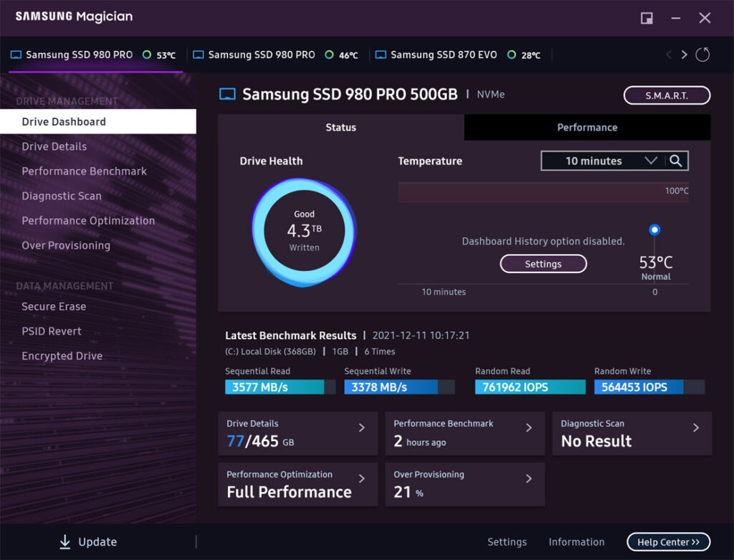Click the monitor icon beside Samsung SSD 980 PRO 500GB
This screenshot has width=734, height=560.
tap(227, 94)
